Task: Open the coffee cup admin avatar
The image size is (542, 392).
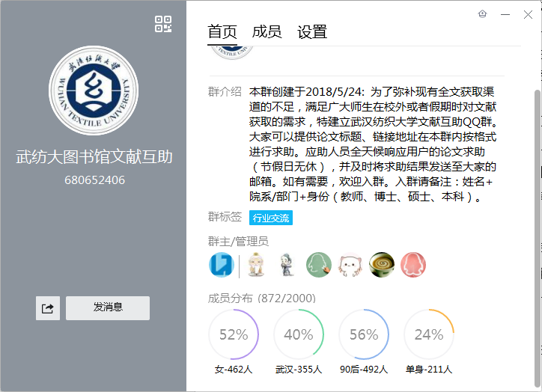Action: point(382,265)
